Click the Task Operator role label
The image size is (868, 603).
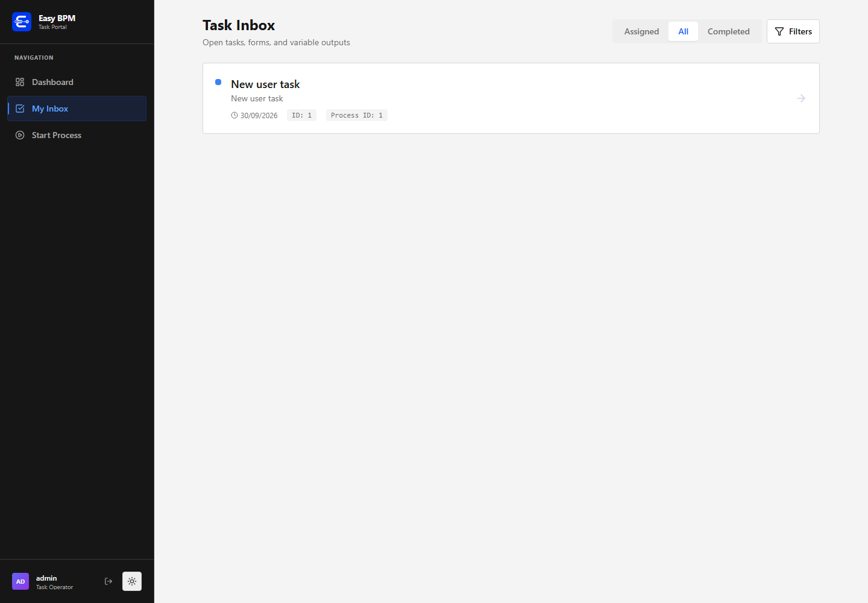point(54,587)
